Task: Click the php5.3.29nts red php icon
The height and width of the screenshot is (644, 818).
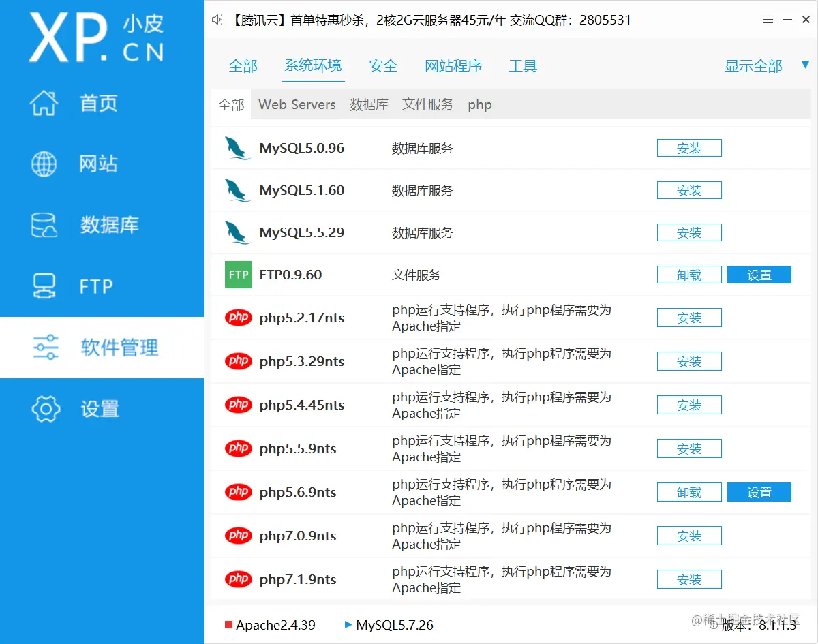Action: point(239,361)
